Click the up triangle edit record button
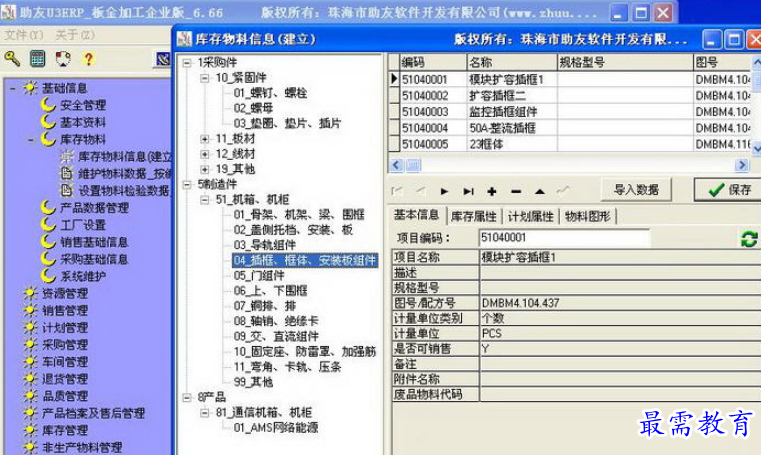 540,191
